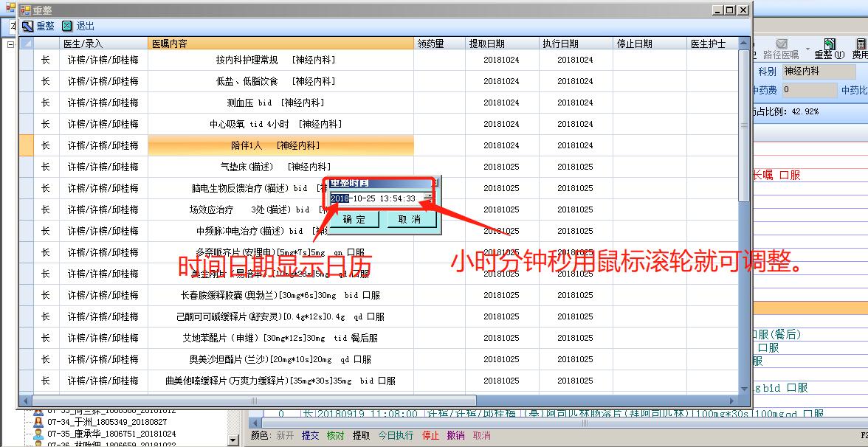Click the 长 type cell in 按内科护理常规 row

click(x=46, y=60)
